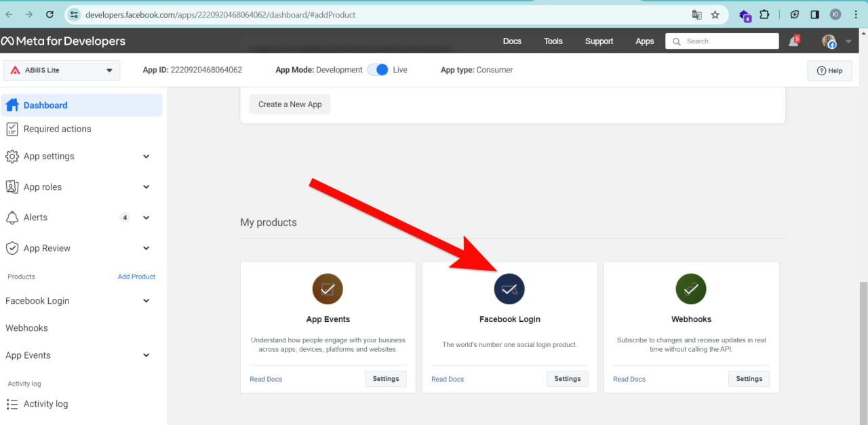The height and width of the screenshot is (425, 868).
Task: Click Settings button under Facebook Login
Action: point(567,379)
